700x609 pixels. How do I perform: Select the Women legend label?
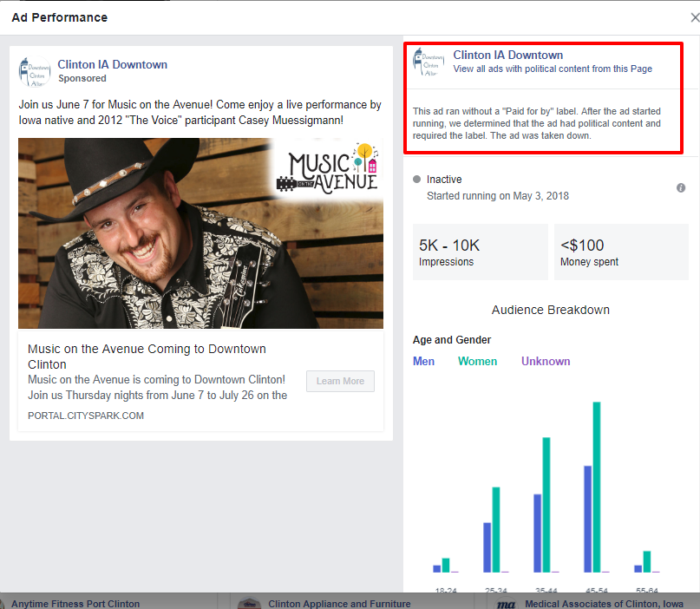(x=477, y=361)
